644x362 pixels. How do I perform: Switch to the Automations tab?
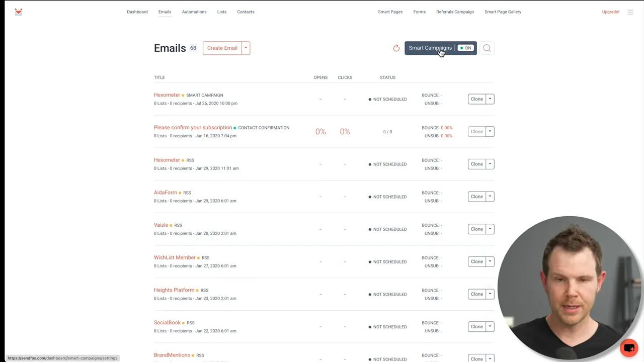point(194,12)
